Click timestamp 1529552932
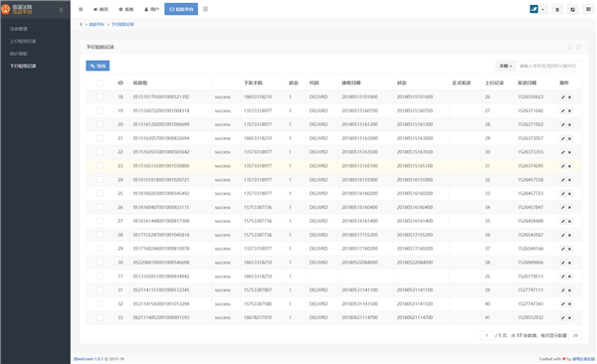Image resolution: width=597 pixels, height=364 pixels. [530, 317]
